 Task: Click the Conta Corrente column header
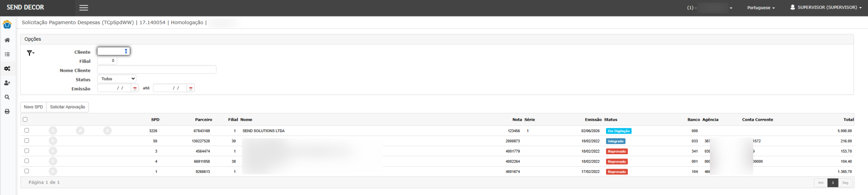pos(757,120)
